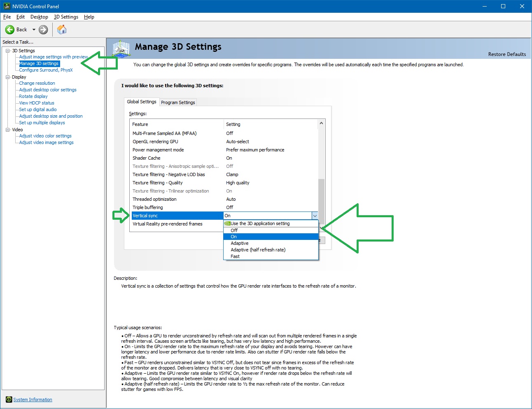The width and height of the screenshot is (532, 409).
Task: Switch to the Program Settings tab
Action: (x=178, y=102)
